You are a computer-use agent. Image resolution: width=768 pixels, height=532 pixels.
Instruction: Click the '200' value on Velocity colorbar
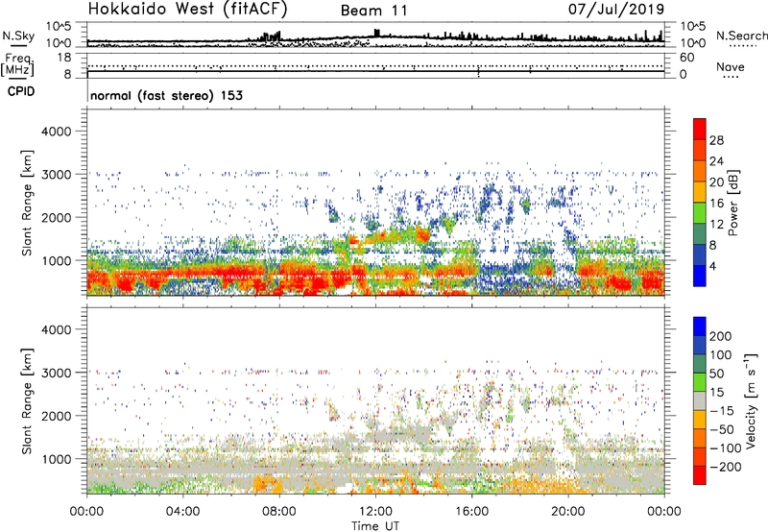pyautogui.click(x=721, y=336)
